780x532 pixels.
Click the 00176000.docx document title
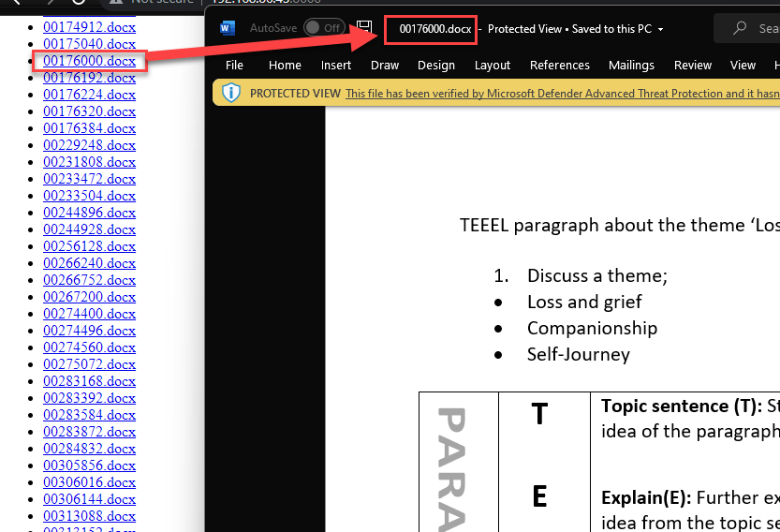[x=435, y=29]
